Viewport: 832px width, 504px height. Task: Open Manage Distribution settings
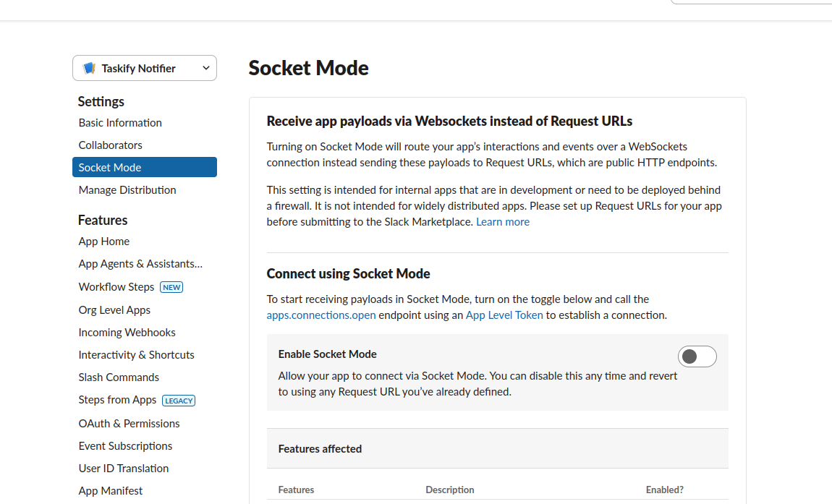point(127,190)
